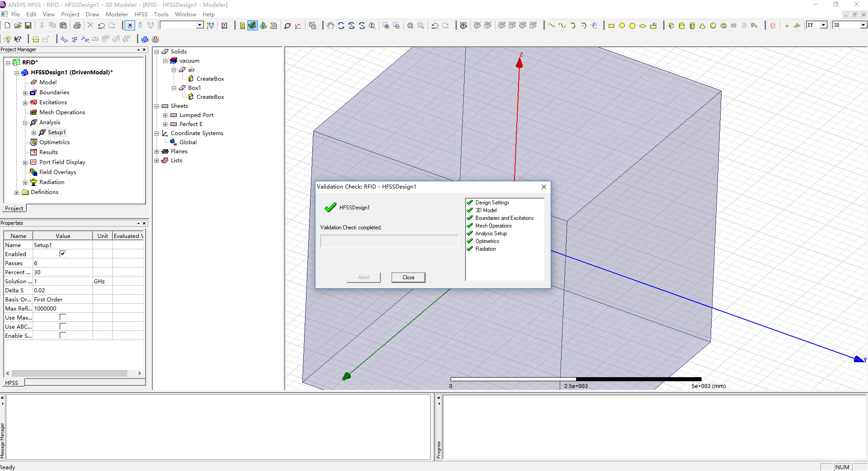
Task: Click the Draw rectangle tool
Action: click(x=611, y=26)
